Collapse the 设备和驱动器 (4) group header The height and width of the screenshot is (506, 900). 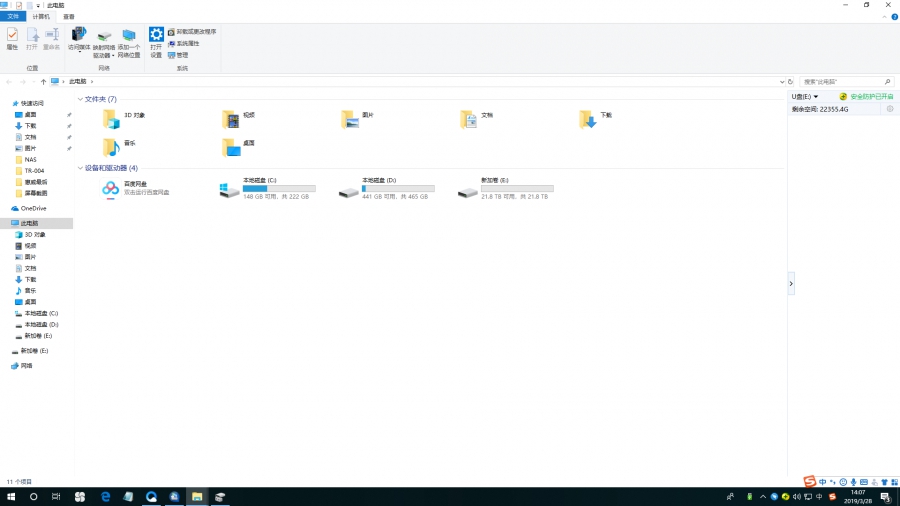pyautogui.click(x=79, y=168)
